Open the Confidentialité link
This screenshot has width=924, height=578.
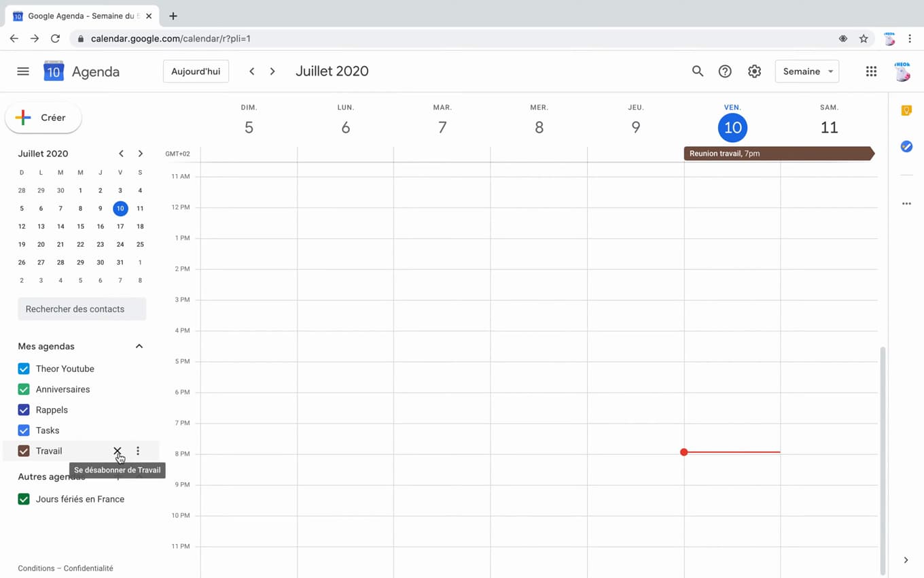(x=88, y=568)
